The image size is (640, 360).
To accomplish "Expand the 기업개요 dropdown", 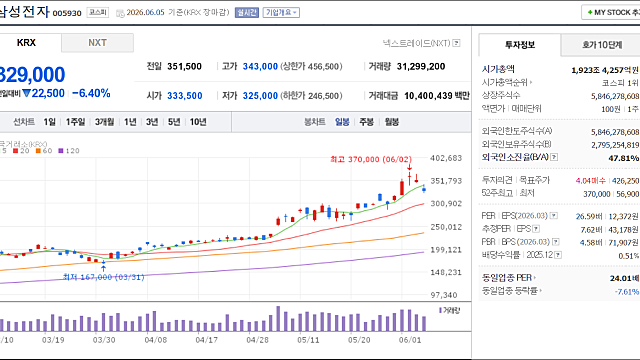I will point(281,13).
